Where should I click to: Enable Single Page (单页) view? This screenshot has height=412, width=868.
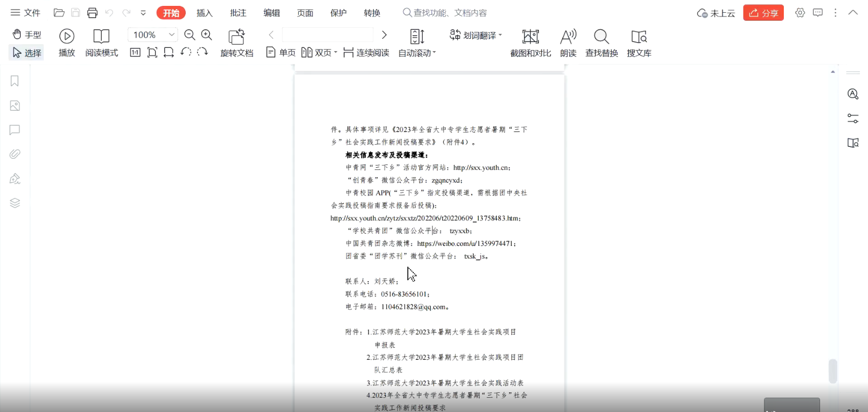(281, 53)
